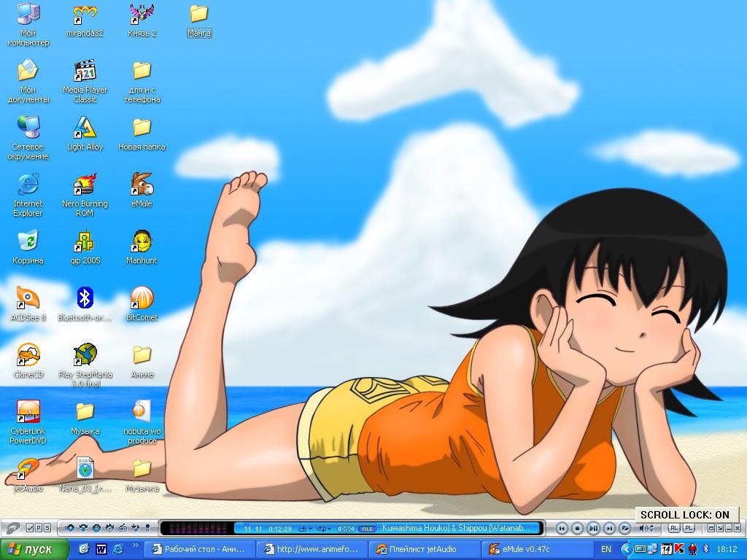Launch Internet Explorer from quick launch
Screen dimensions: 747x560
point(117,550)
